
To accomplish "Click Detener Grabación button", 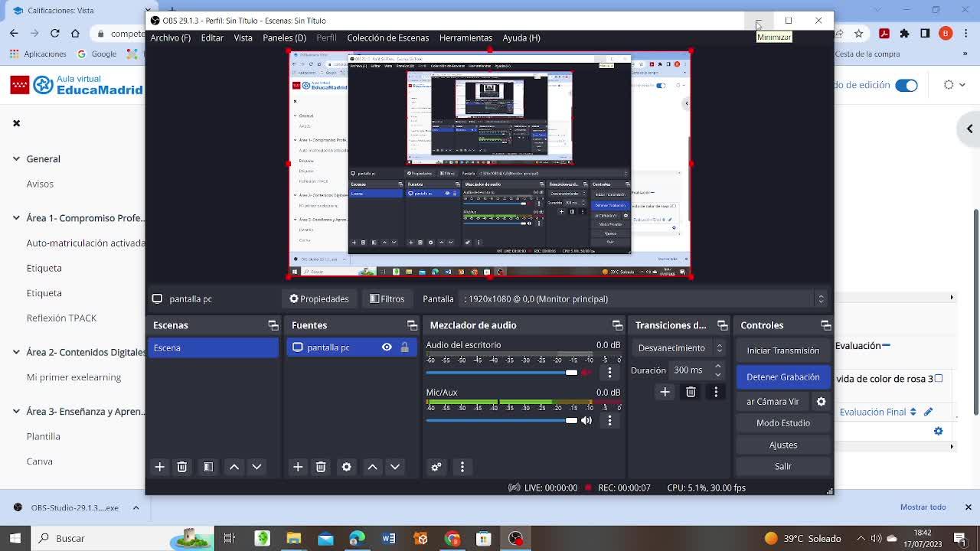I will (x=782, y=377).
